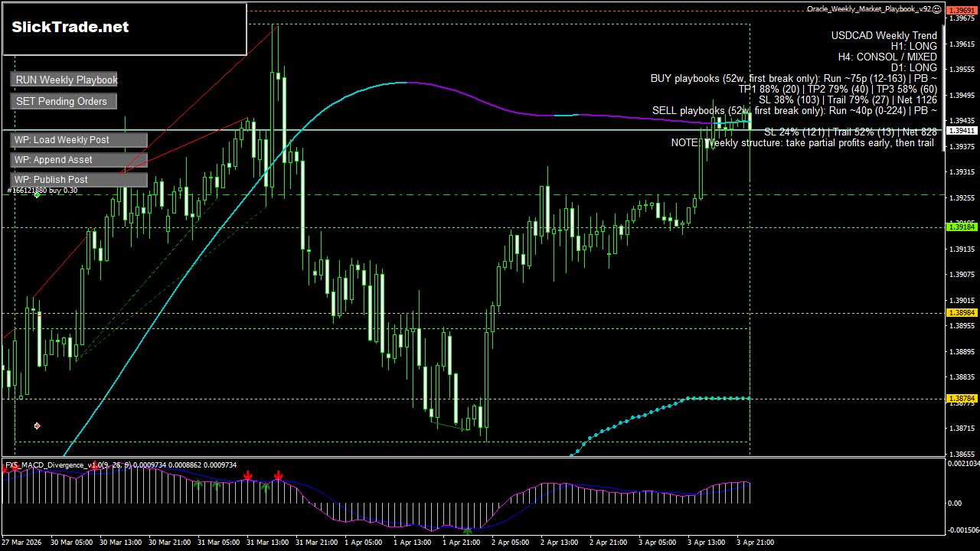Click the 0.0021043 MACD scale value
This screenshot has width=980, height=551.
[x=962, y=464]
